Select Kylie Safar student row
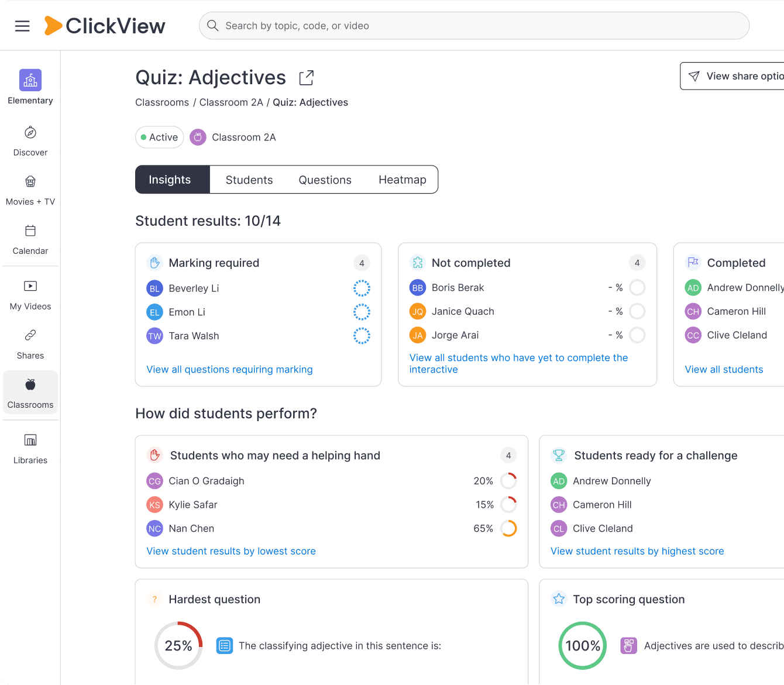This screenshot has height=685, width=784. tap(332, 505)
